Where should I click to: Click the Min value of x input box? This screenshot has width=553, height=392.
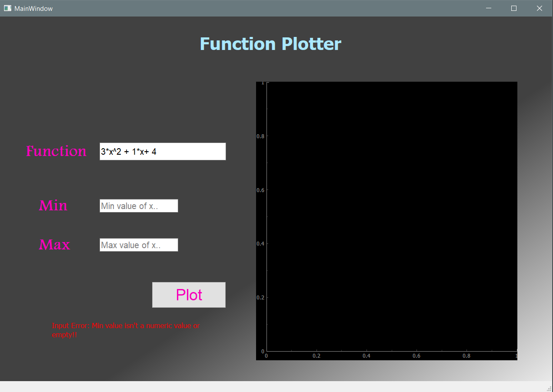point(139,206)
